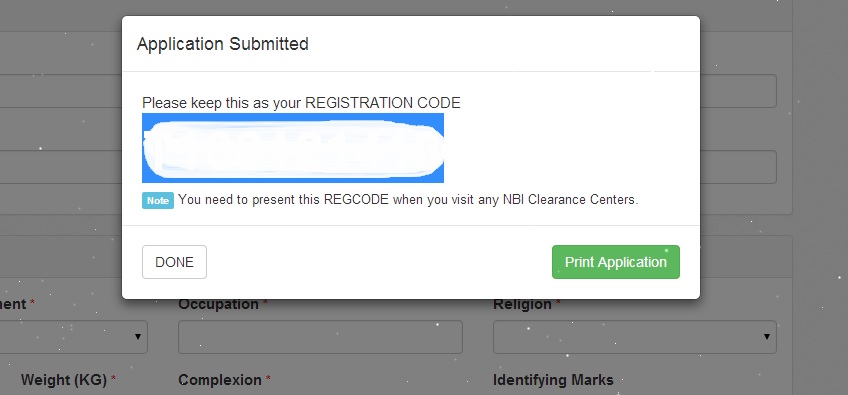Click the Application Submitted dialog title
The image size is (848, 395).
click(223, 44)
